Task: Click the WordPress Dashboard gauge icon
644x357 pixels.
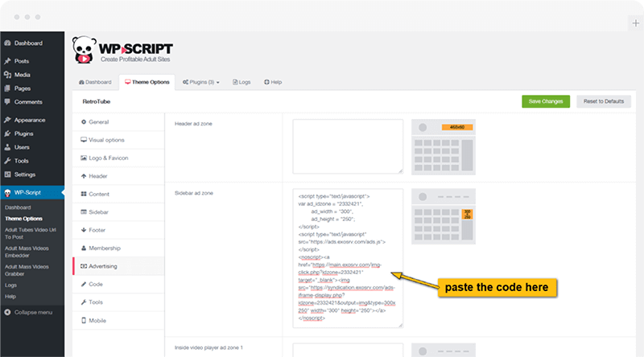Action: (x=7, y=43)
